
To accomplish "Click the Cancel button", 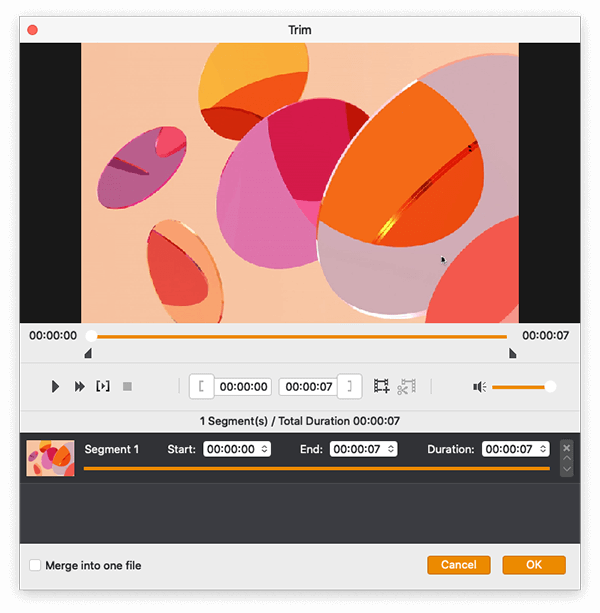I will tap(459, 565).
